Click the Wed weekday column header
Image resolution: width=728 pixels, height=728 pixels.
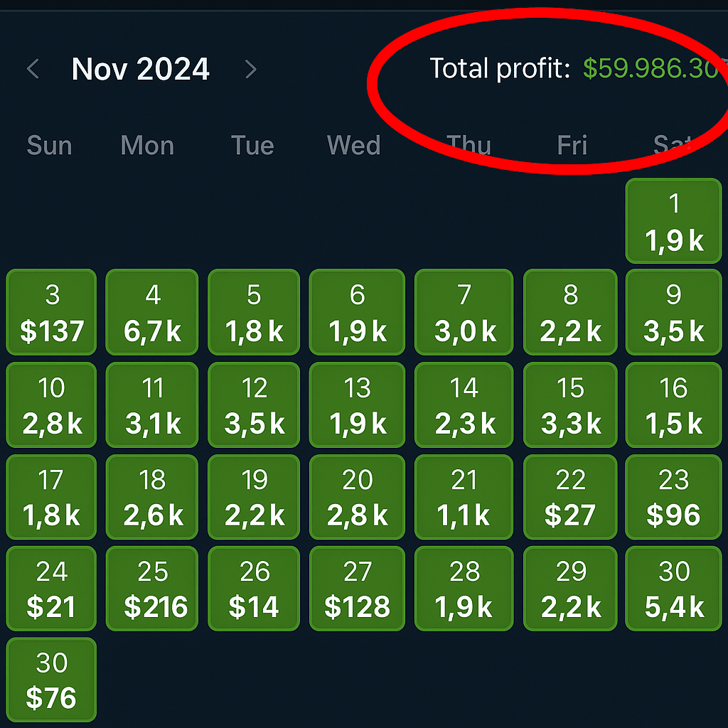tap(353, 145)
